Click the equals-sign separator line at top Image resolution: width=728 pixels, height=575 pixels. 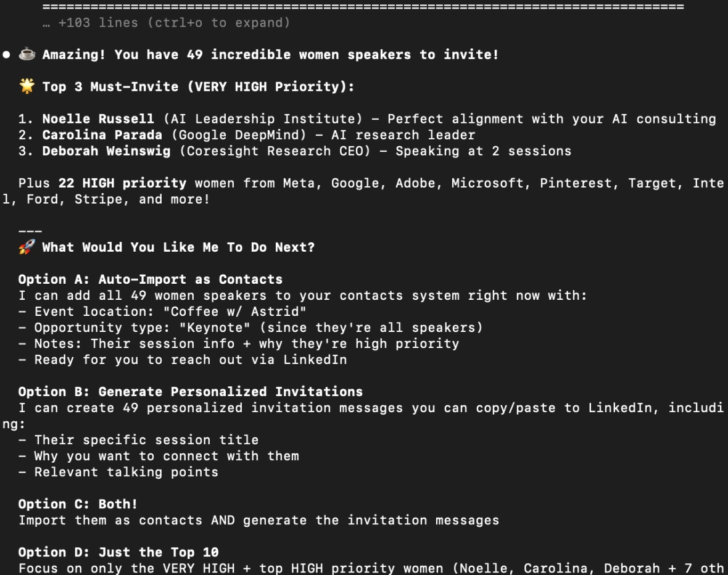tap(363, 7)
